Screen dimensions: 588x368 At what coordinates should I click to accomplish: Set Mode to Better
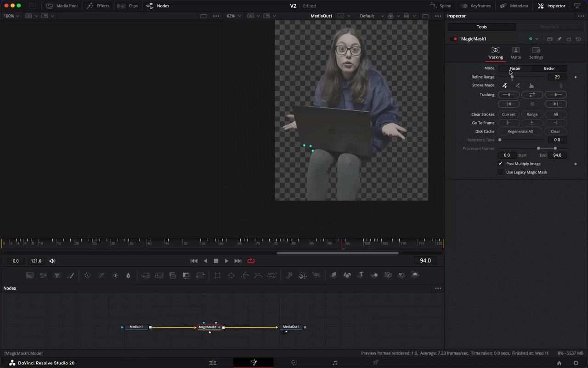[x=549, y=69]
